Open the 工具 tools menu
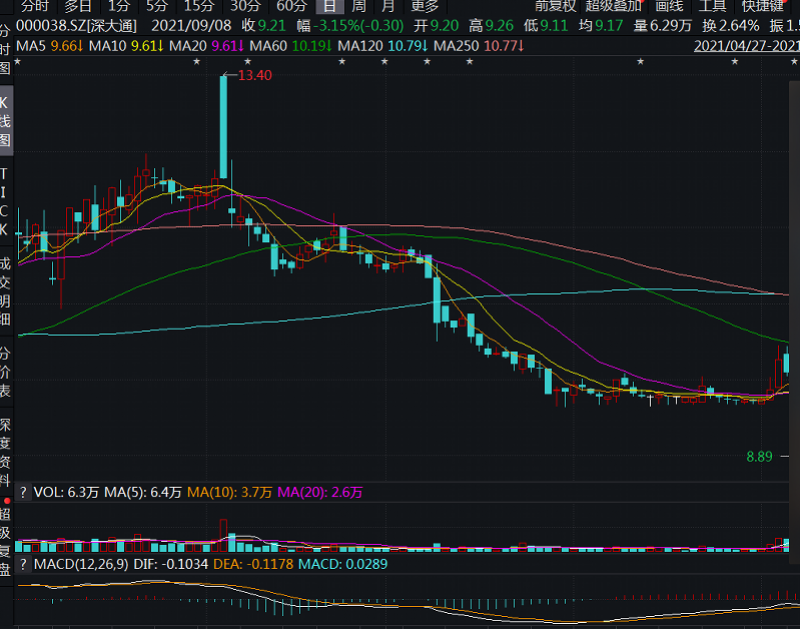This screenshot has height=629, width=800. click(711, 6)
